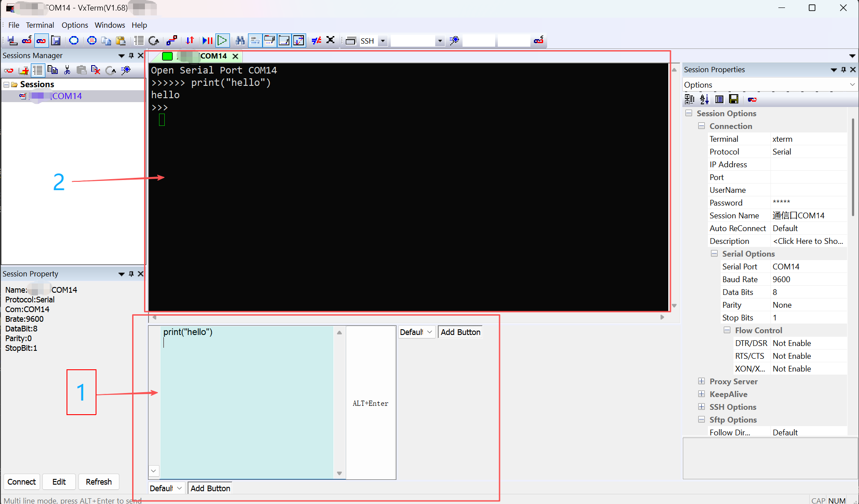Open the Options dropdown in Session Properties
The width and height of the screenshot is (859, 504).
click(x=852, y=85)
